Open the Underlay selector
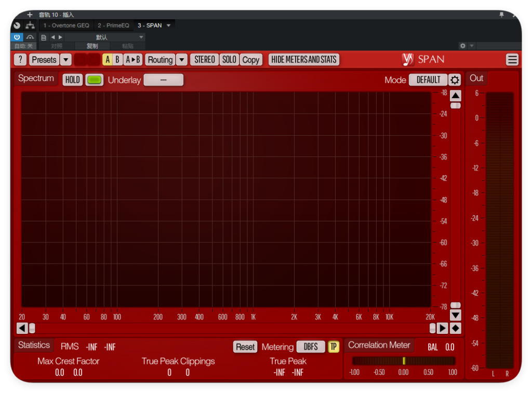The width and height of the screenshot is (532, 393). click(164, 80)
